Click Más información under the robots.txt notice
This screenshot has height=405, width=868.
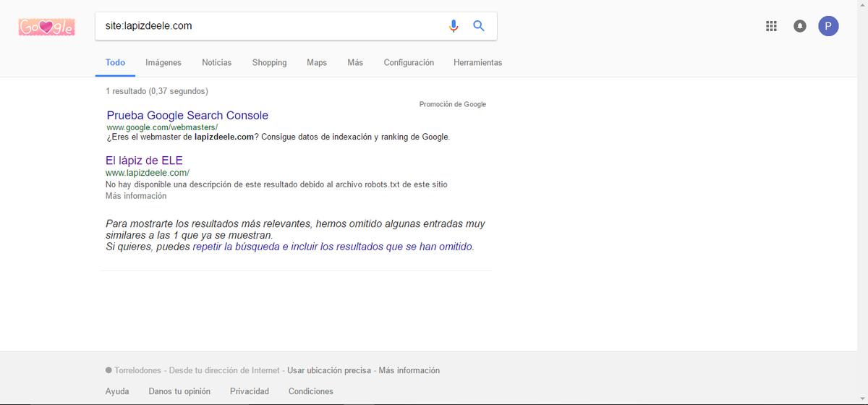point(136,196)
